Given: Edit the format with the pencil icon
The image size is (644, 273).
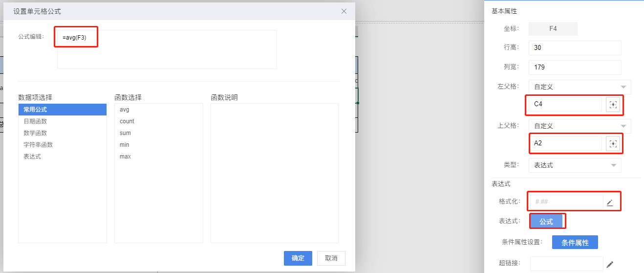Looking at the screenshot, I should [x=610, y=203].
